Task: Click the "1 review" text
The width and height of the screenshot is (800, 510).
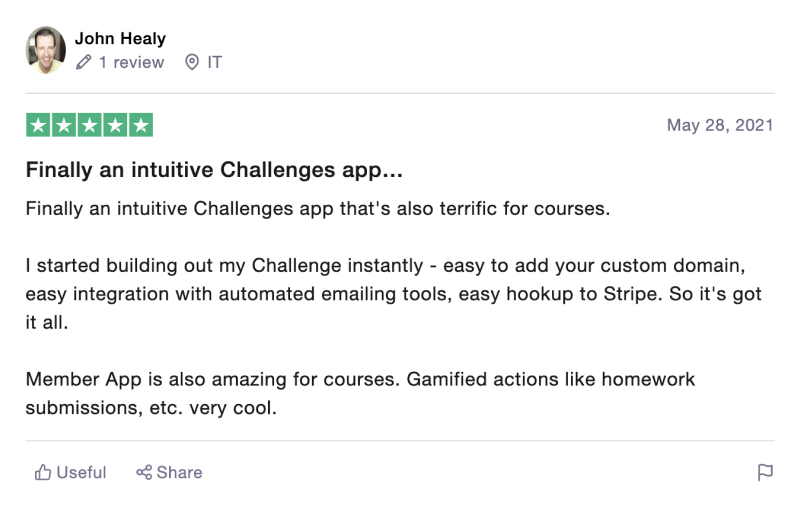Action: click(x=131, y=62)
